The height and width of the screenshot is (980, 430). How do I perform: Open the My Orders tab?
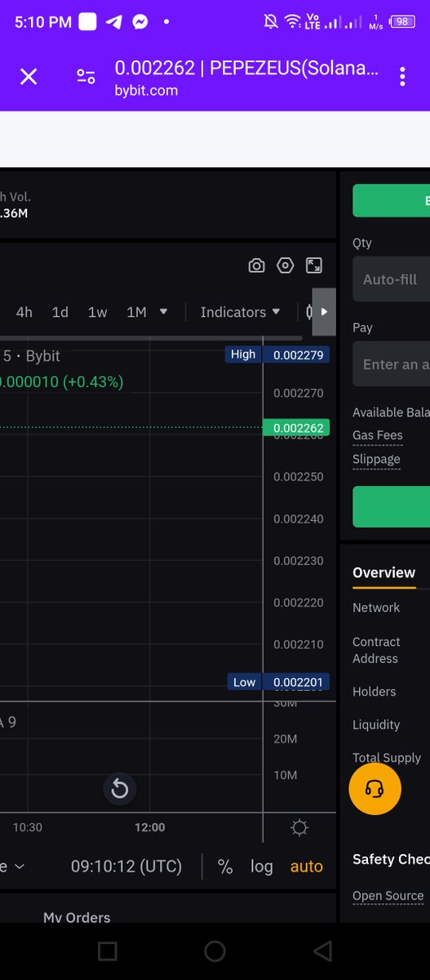[77, 917]
